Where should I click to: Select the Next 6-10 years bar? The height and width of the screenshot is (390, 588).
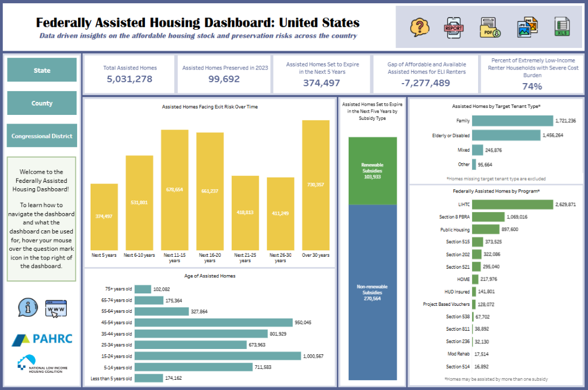(139, 203)
